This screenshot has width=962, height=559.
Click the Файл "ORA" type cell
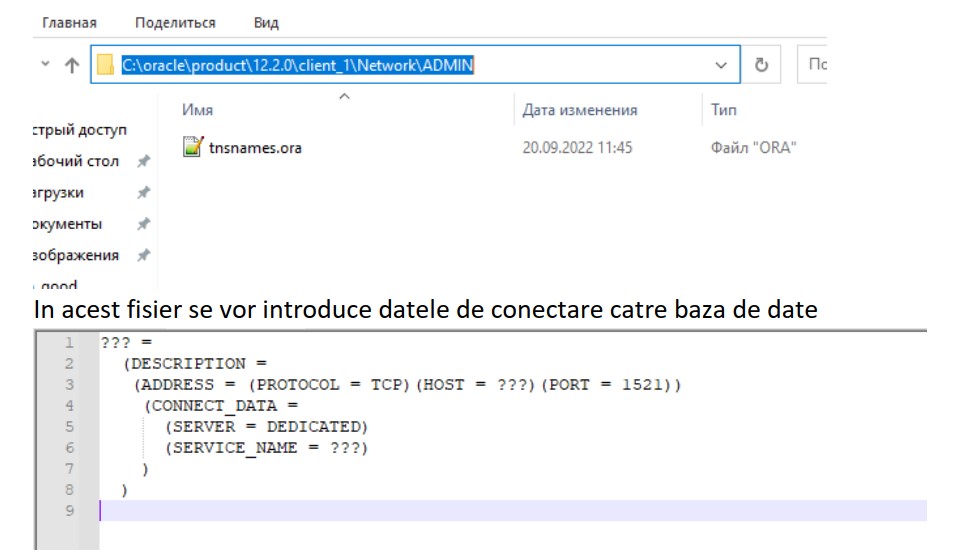tap(753, 148)
